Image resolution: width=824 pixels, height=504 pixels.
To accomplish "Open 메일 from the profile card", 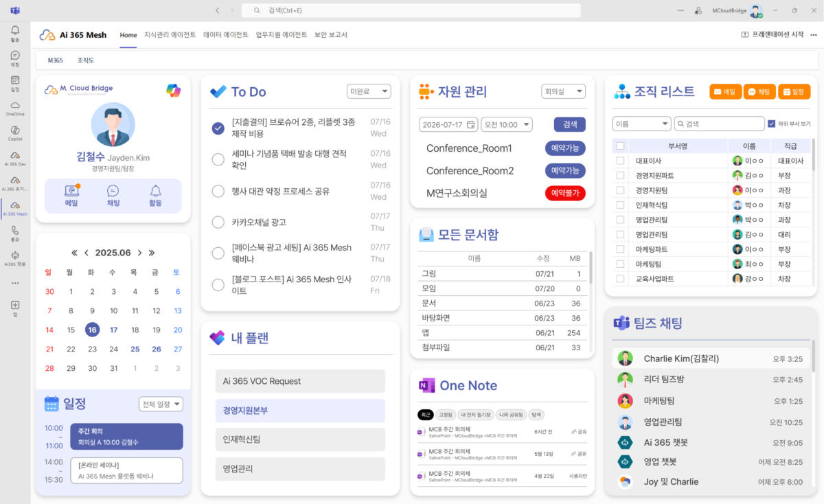I will [71, 196].
